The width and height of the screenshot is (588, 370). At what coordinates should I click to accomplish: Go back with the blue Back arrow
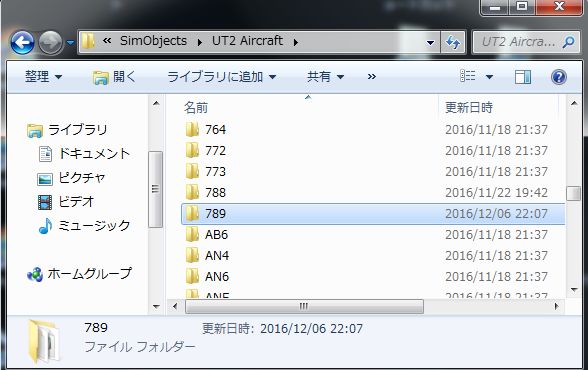(22, 43)
